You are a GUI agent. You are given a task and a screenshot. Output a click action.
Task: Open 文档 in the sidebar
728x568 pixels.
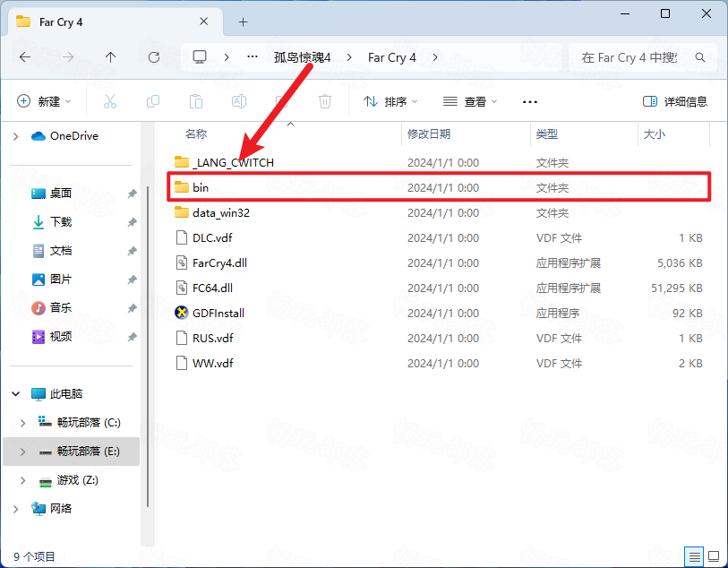(61, 251)
